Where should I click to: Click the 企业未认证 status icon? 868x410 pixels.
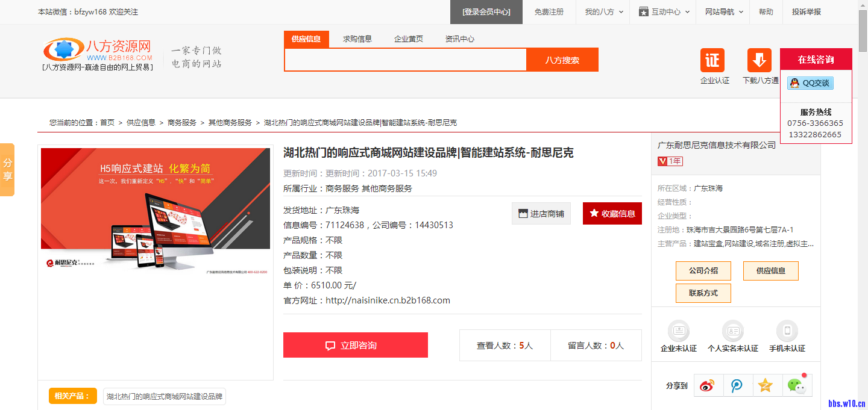[x=679, y=331]
